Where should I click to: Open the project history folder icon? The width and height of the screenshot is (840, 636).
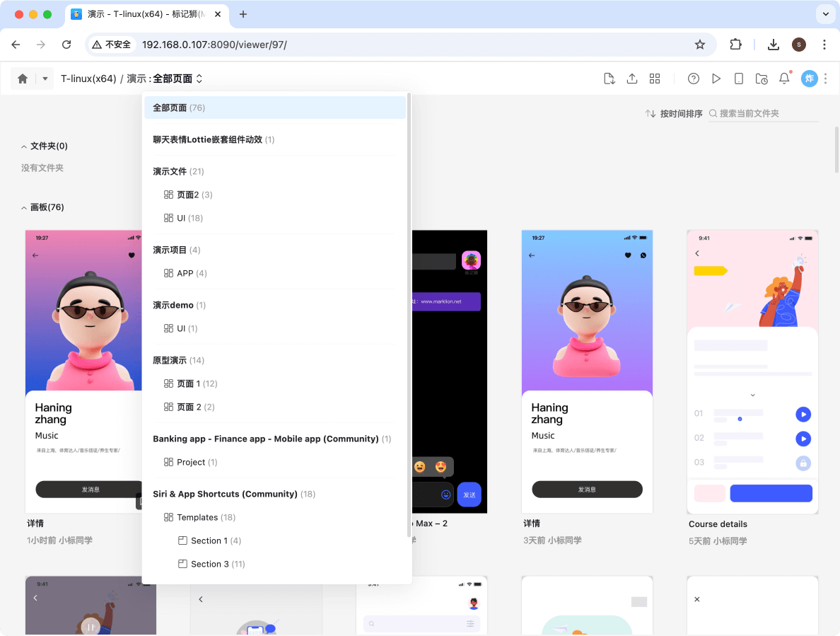[x=762, y=79]
